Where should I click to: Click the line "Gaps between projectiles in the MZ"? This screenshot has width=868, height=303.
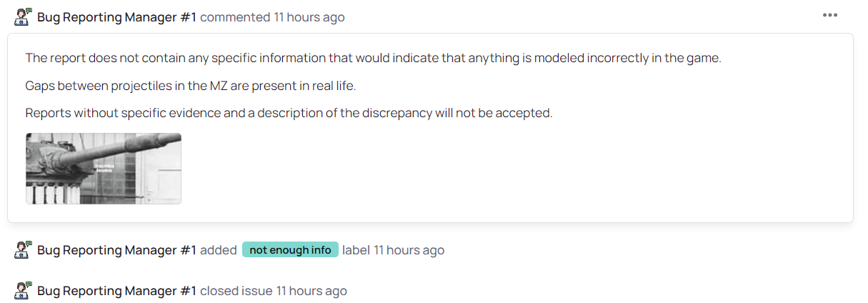click(x=190, y=86)
